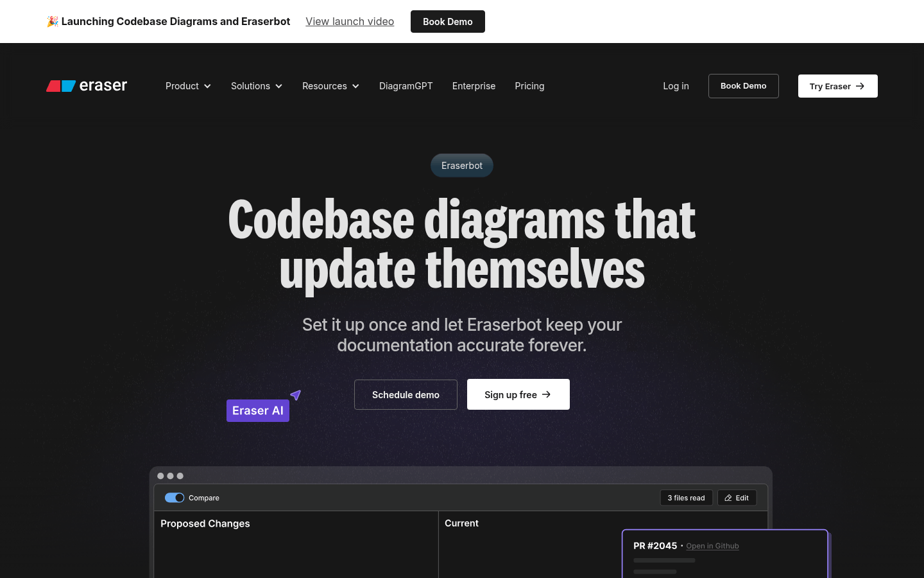Open the Enterprise nav item
This screenshot has width=924, height=578.
tap(474, 86)
